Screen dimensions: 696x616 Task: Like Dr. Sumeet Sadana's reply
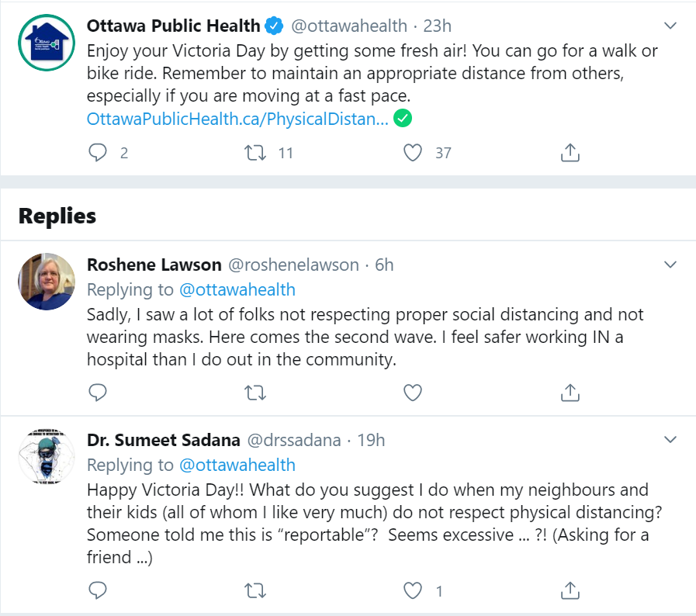click(x=413, y=591)
